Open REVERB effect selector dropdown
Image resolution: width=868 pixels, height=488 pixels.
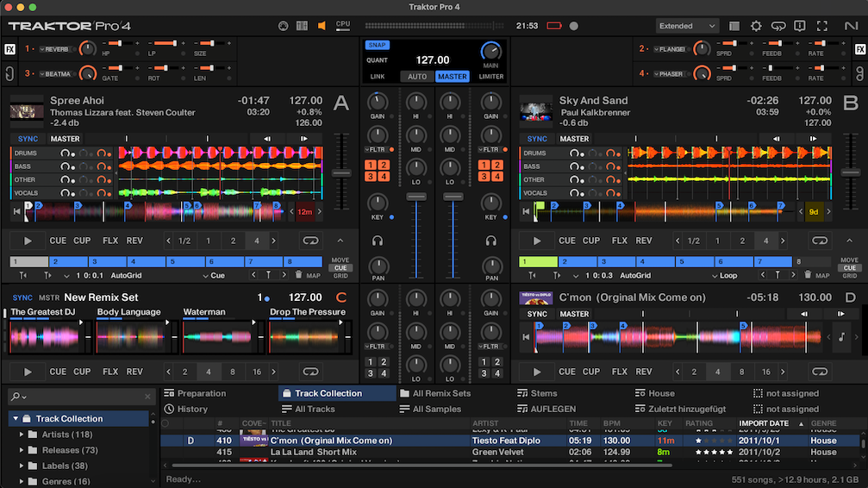pyautogui.click(x=53, y=49)
